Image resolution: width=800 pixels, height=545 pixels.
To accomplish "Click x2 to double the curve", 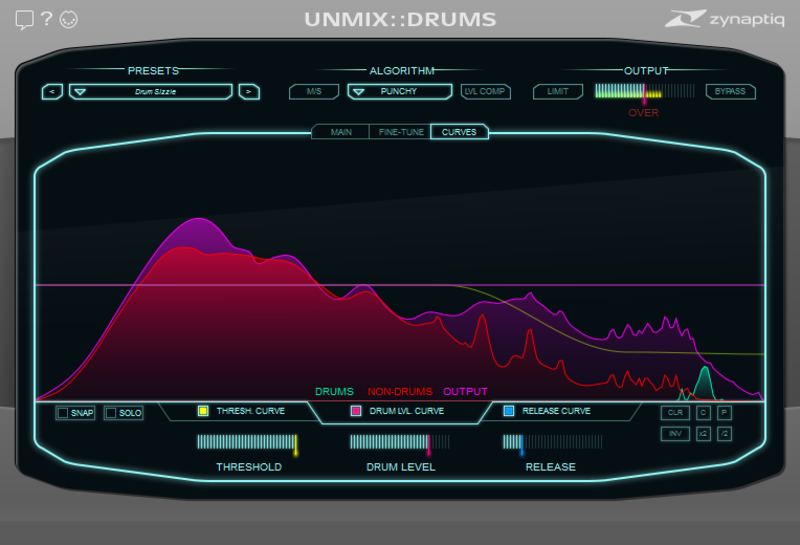I will pos(703,434).
